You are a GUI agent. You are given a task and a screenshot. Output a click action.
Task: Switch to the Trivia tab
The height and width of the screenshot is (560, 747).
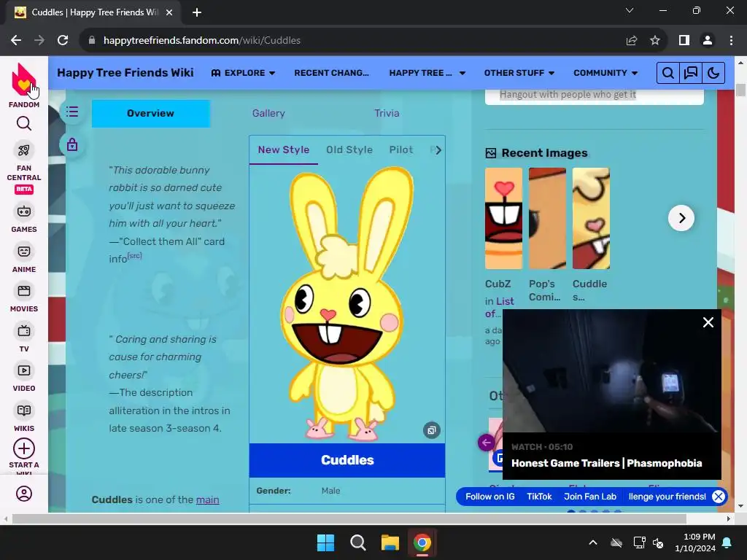[x=387, y=113]
